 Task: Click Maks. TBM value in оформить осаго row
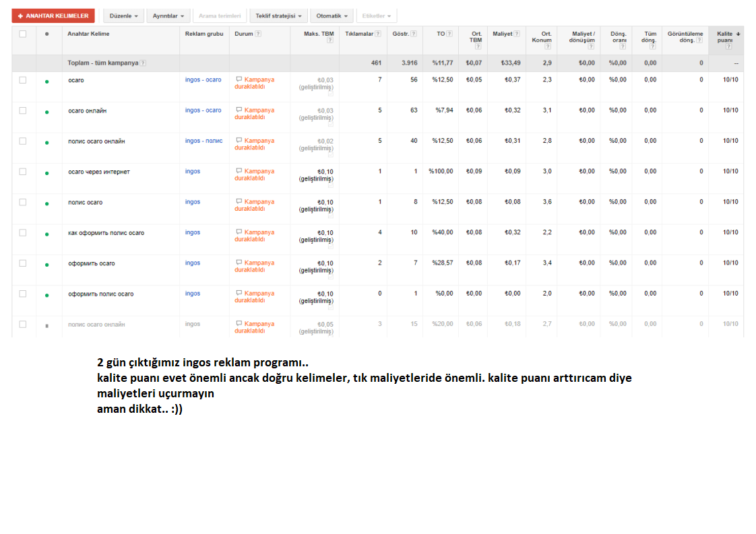(325, 263)
